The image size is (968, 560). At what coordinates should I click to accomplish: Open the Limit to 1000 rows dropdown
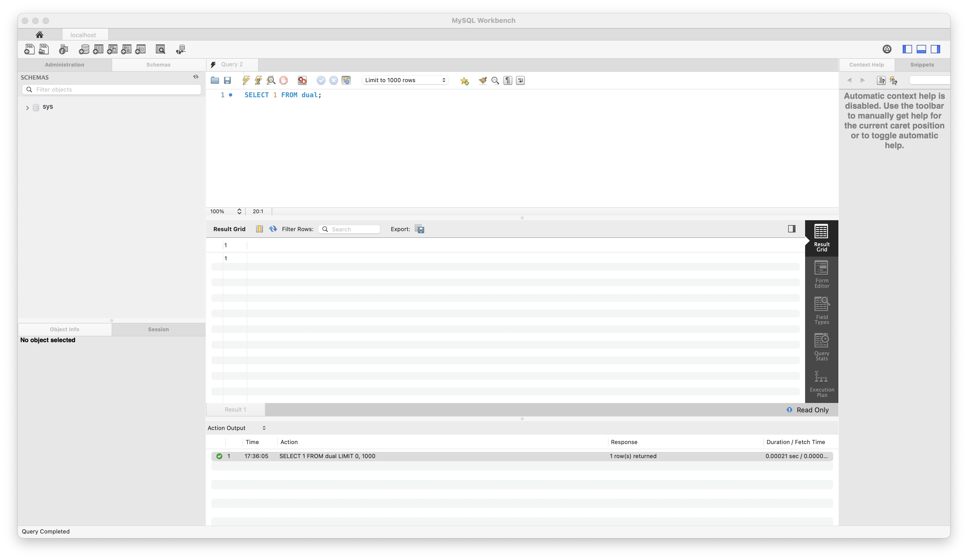point(405,80)
